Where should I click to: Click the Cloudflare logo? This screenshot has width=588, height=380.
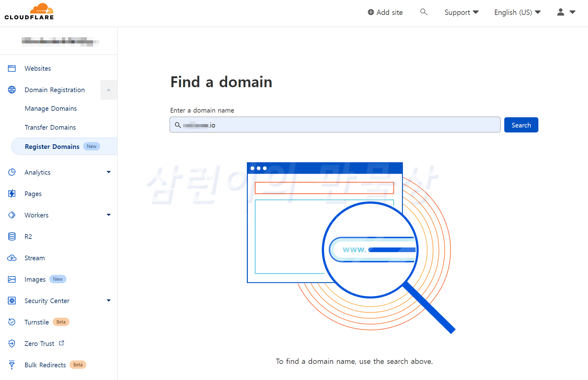point(29,12)
